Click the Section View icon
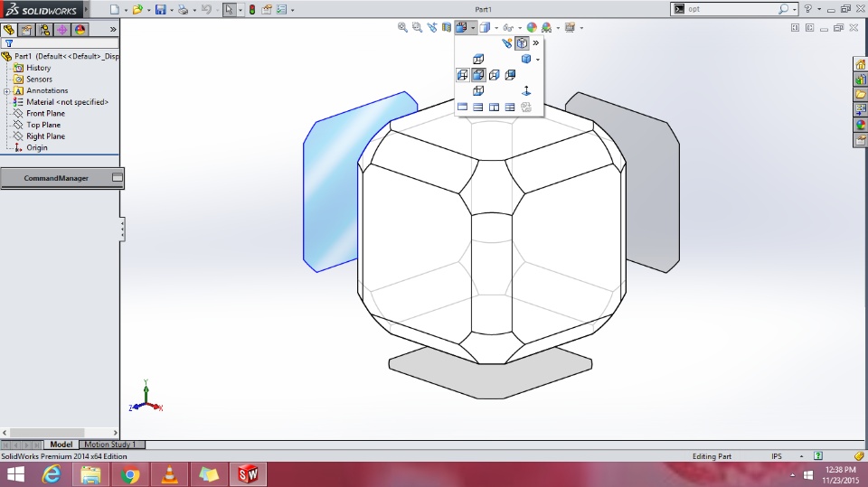 click(x=446, y=27)
